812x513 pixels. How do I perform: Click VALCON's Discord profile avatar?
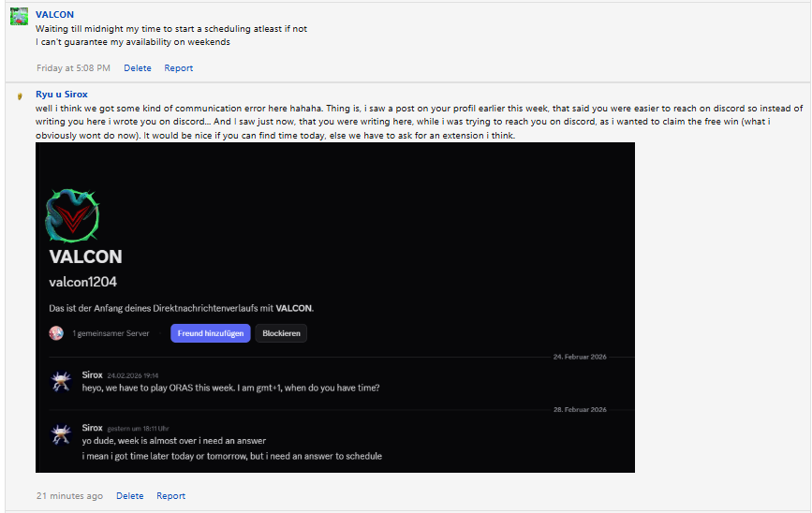pos(72,216)
